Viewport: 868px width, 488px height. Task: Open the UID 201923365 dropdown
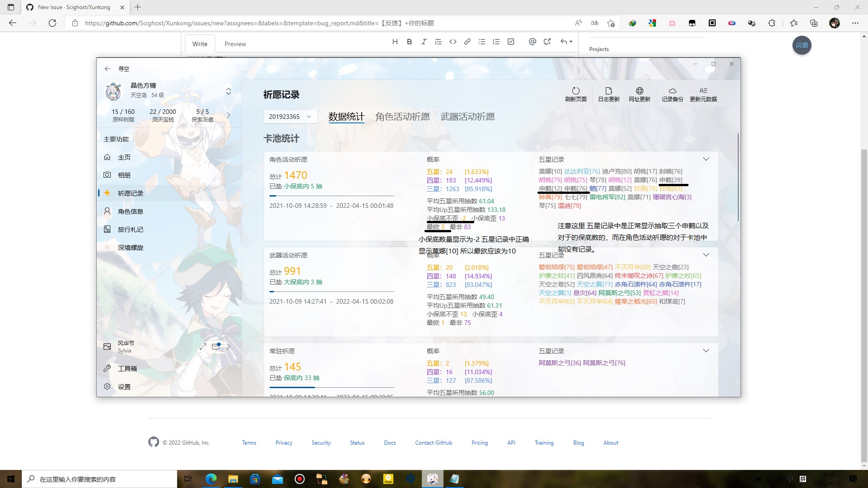(290, 116)
